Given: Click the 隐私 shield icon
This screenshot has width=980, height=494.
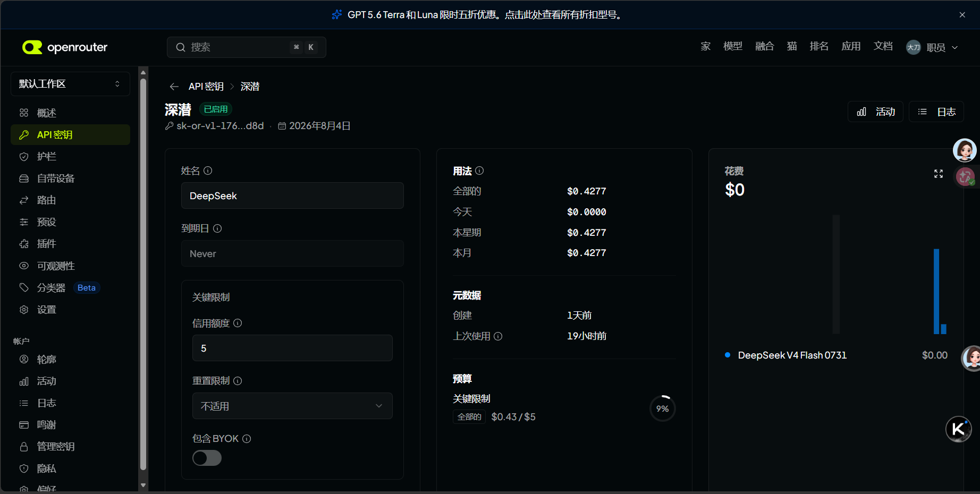Looking at the screenshot, I should point(24,469).
